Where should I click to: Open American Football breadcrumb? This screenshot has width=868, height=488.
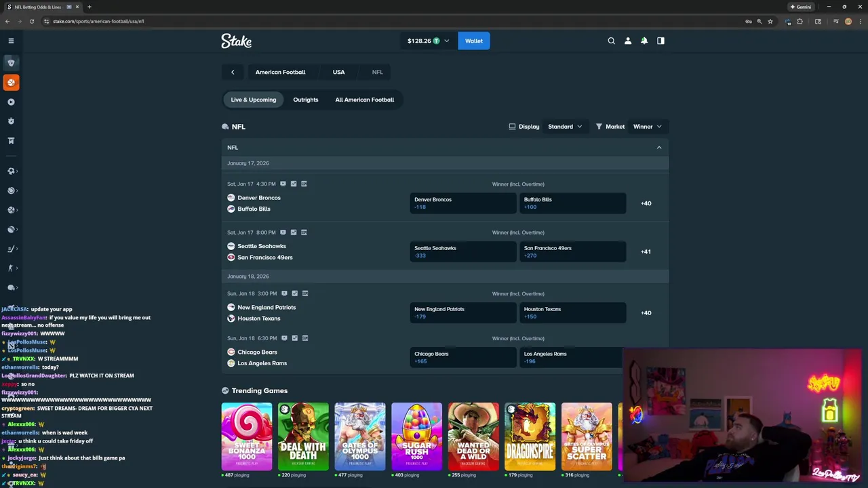click(280, 72)
